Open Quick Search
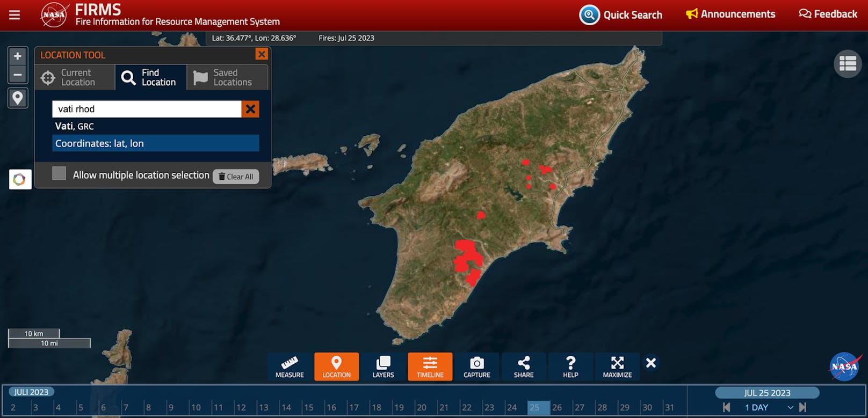The width and height of the screenshot is (868, 418). [x=621, y=14]
